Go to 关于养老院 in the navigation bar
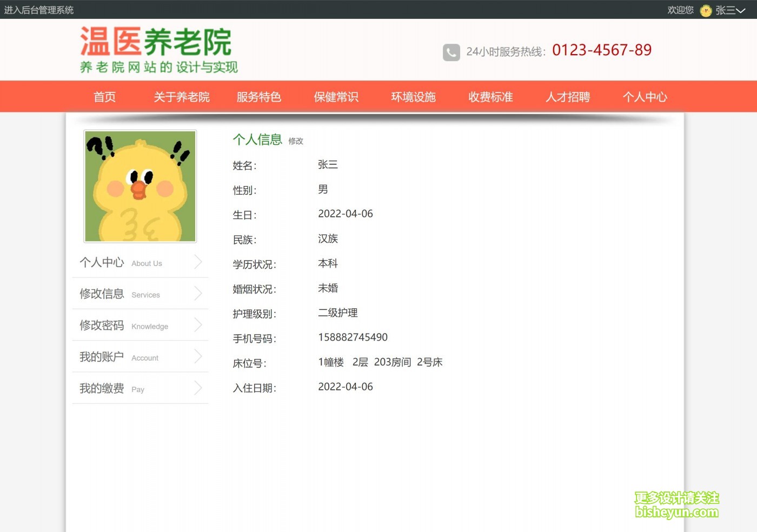757x532 pixels. 182,97
